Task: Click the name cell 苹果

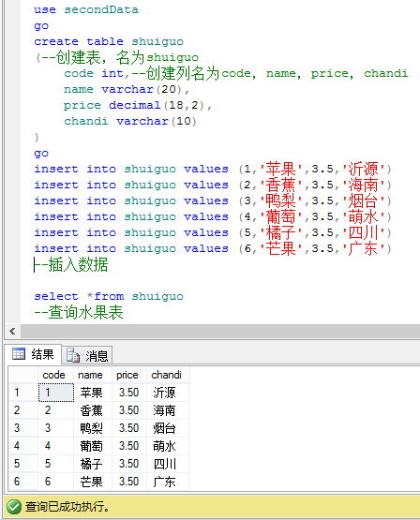Action: coord(93,393)
